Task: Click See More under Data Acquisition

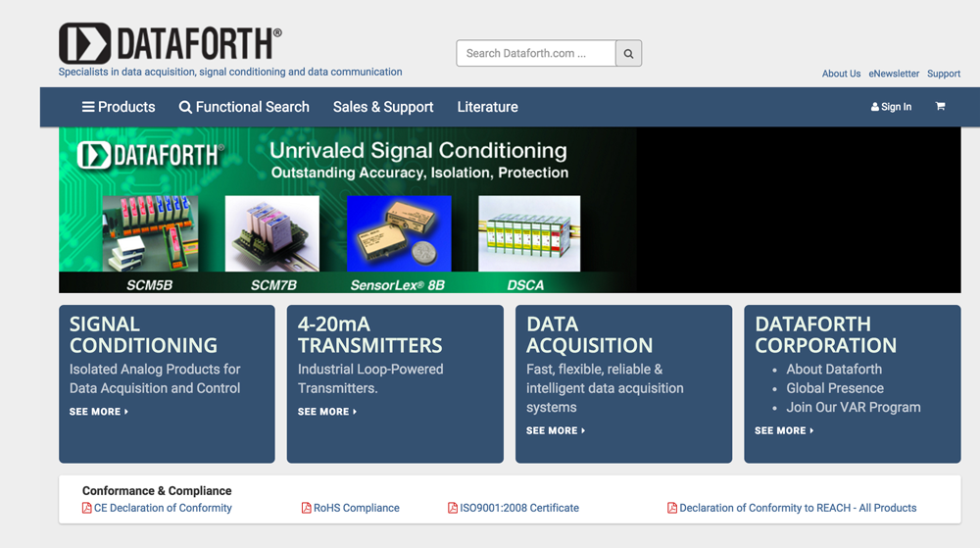Action: click(556, 430)
